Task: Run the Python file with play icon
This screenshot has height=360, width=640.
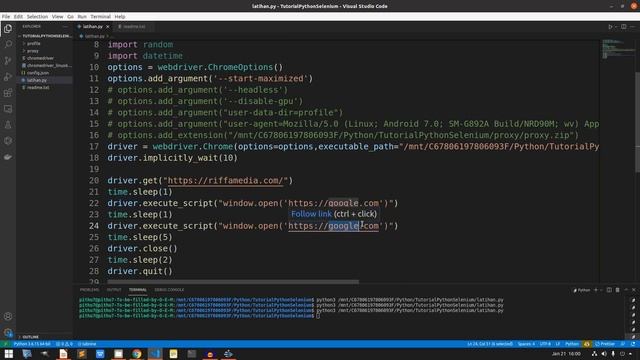Action: tap(610, 27)
